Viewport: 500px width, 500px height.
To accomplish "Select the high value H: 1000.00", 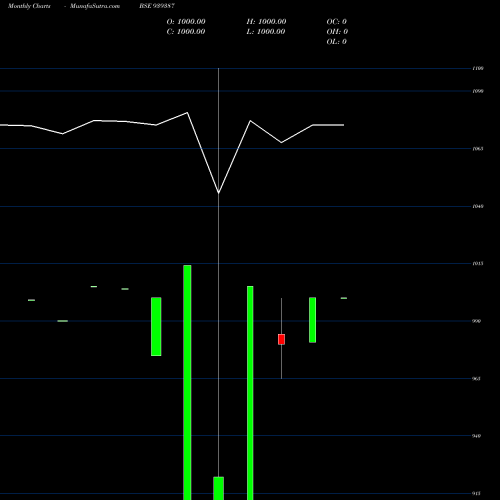I will (266, 22).
